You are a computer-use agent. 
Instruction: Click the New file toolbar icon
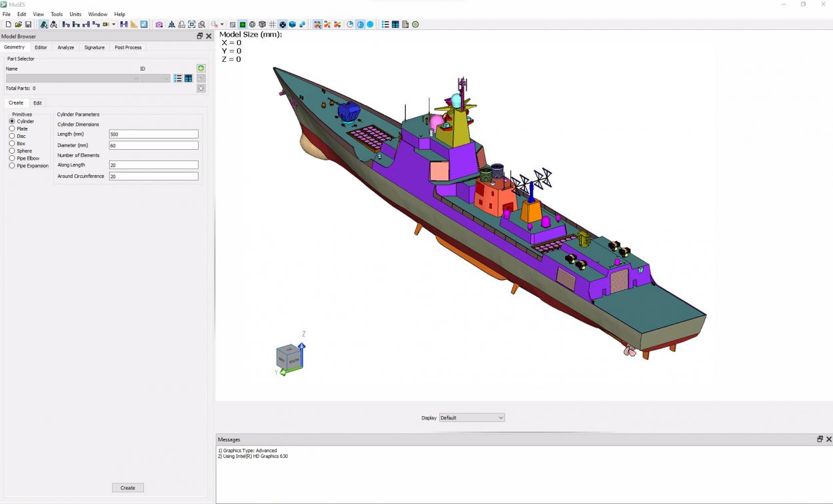point(9,25)
